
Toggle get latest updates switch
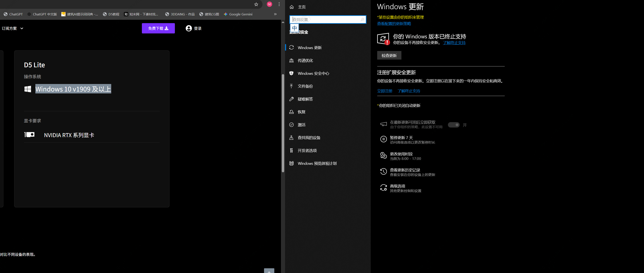tap(453, 125)
